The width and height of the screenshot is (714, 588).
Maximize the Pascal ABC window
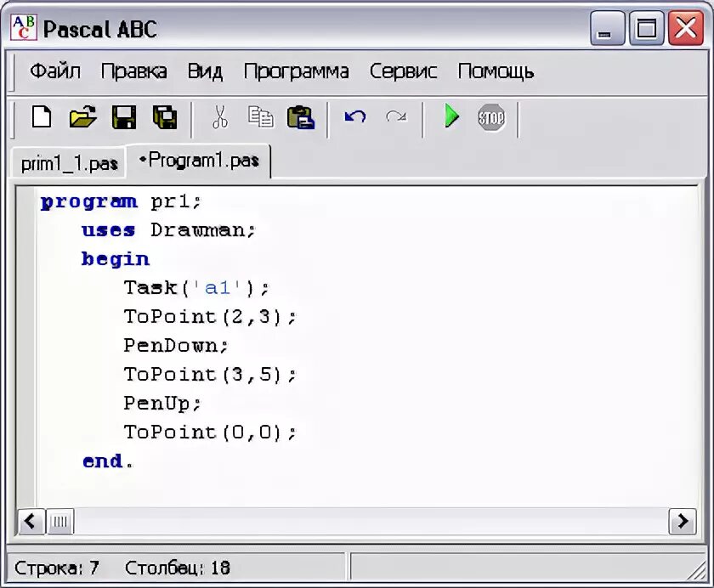pos(646,28)
